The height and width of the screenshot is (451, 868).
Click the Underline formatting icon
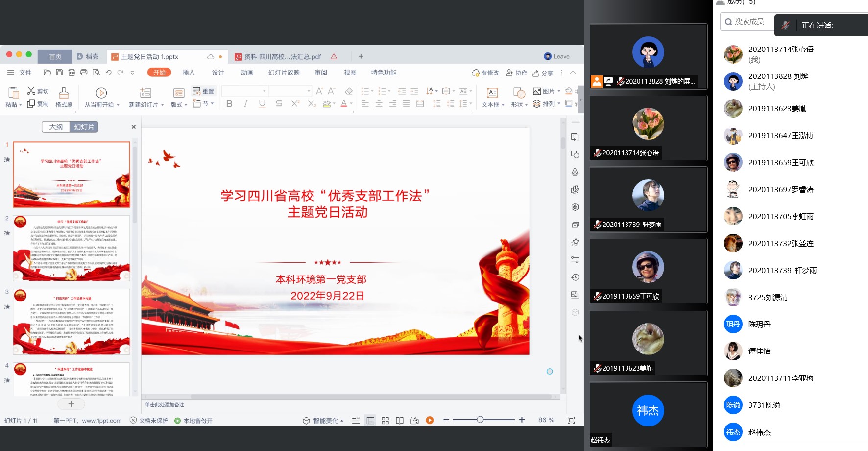click(262, 104)
